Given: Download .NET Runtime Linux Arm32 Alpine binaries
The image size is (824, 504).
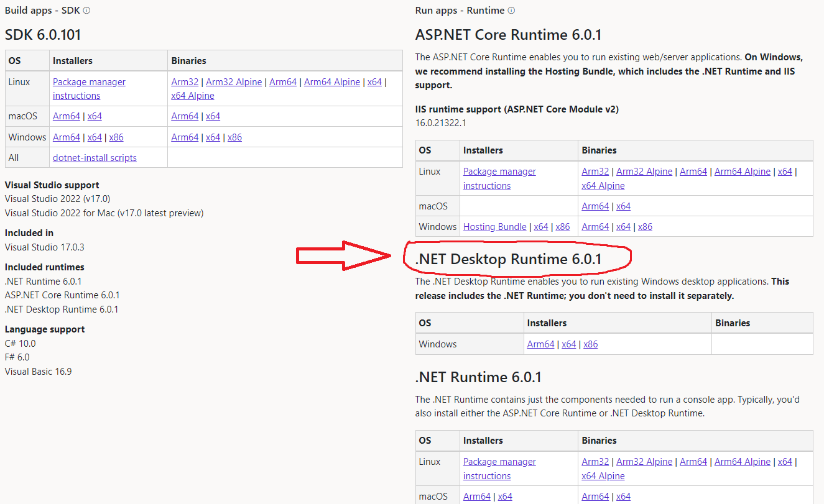Looking at the screenshot, I should click(x=644, y=462).
